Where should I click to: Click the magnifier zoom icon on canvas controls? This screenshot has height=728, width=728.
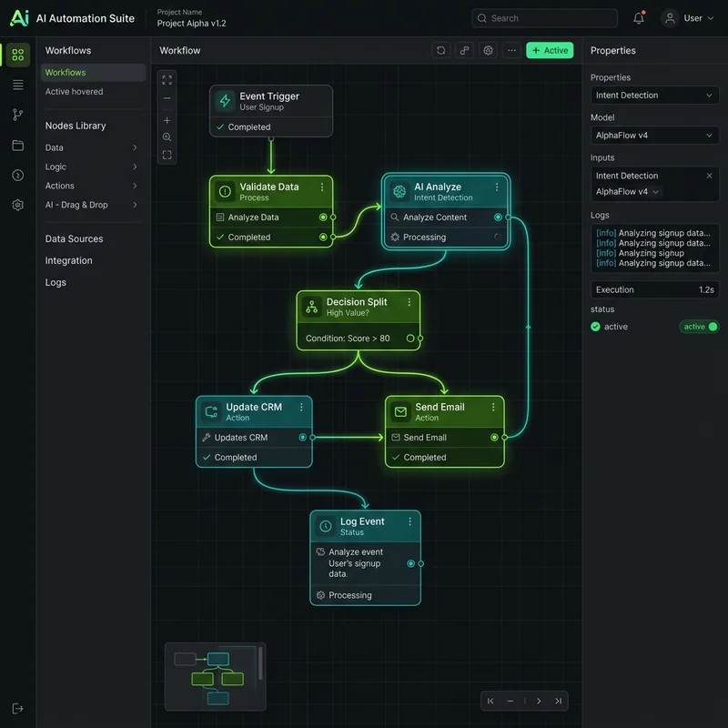167,137
